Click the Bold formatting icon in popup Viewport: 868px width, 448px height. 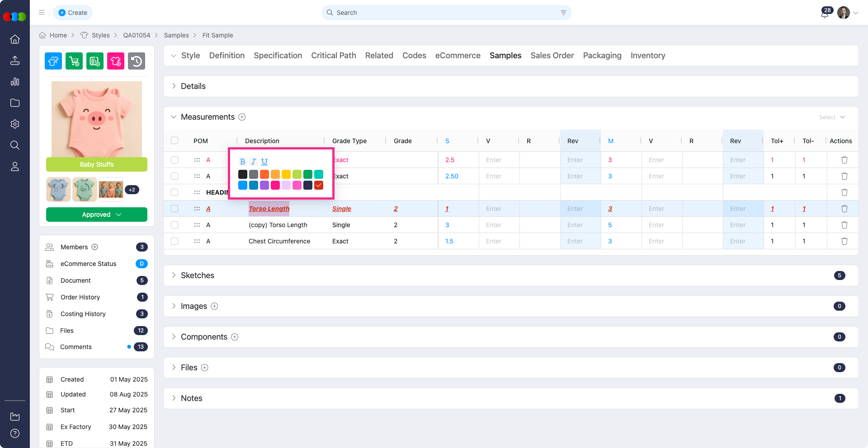[x=242, y=162]
